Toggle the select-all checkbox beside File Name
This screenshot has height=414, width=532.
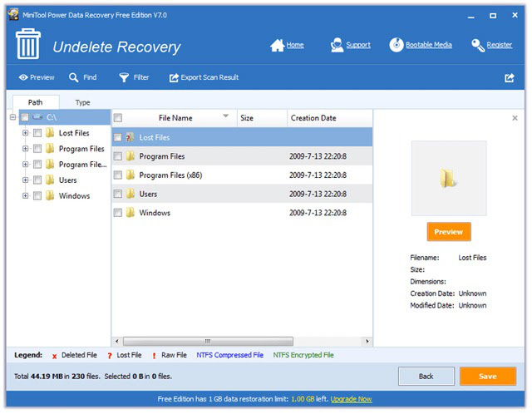tap(118, 118)
